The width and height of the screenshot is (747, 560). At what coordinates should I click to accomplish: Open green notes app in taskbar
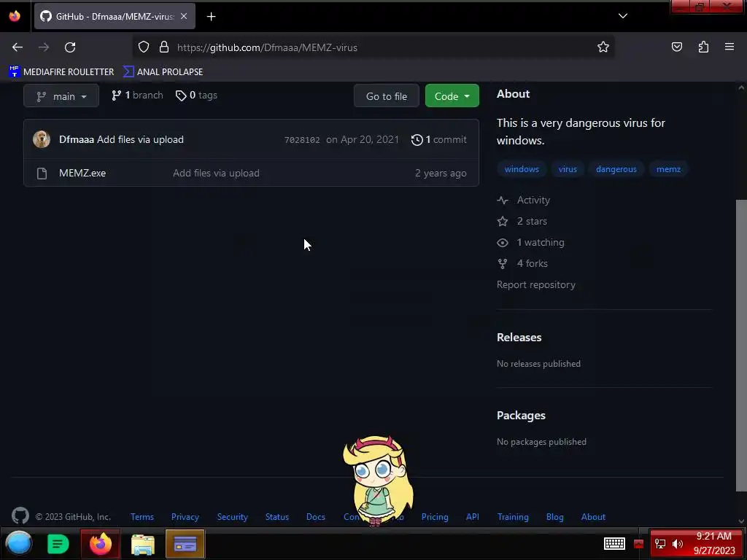tap(58, 544)
